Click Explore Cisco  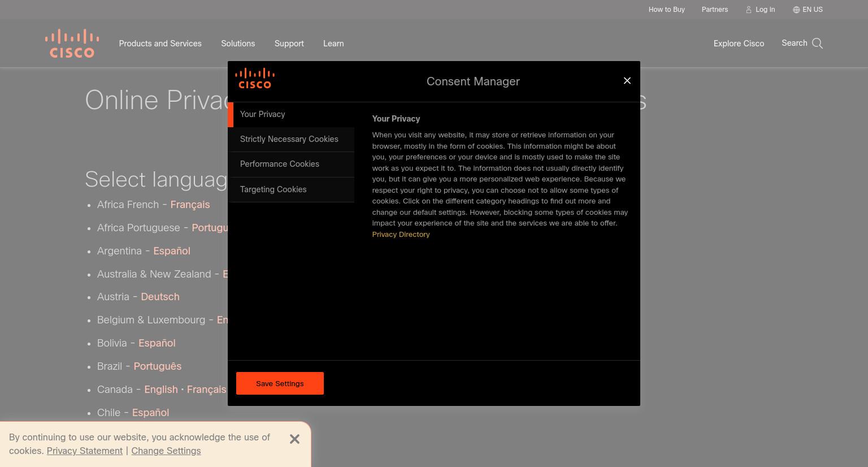pos(739,44)
